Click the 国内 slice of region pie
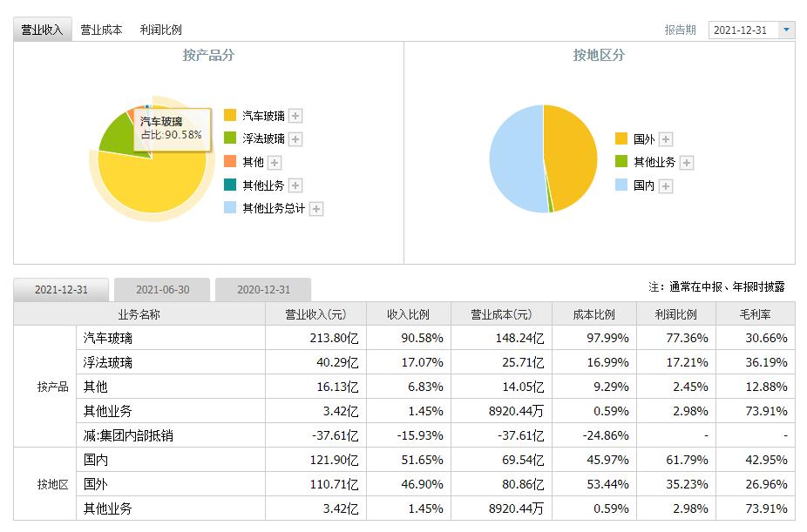 click(515, 159)
